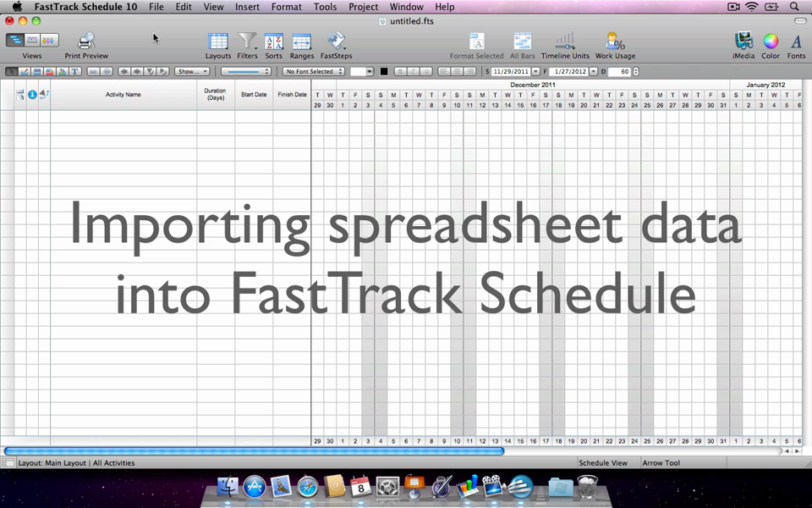Open the Insert menu
Viewport: 812px width, 508px height.
248,7
